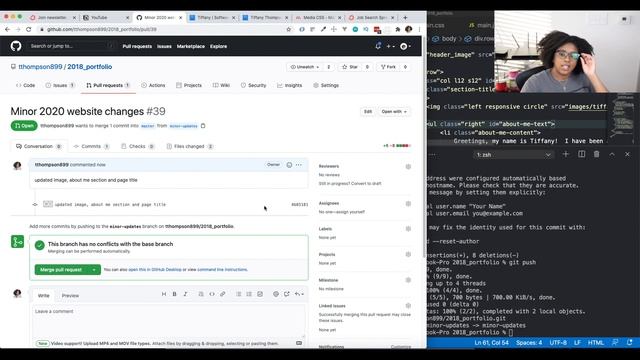640x360 pixels.
Task: Apply italic in comment editor toolbar
Action: pos(185,294)
